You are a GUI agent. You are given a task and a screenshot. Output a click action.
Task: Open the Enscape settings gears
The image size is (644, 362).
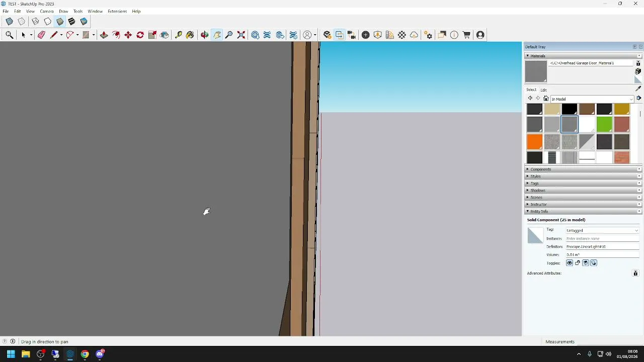pos(428,35)
